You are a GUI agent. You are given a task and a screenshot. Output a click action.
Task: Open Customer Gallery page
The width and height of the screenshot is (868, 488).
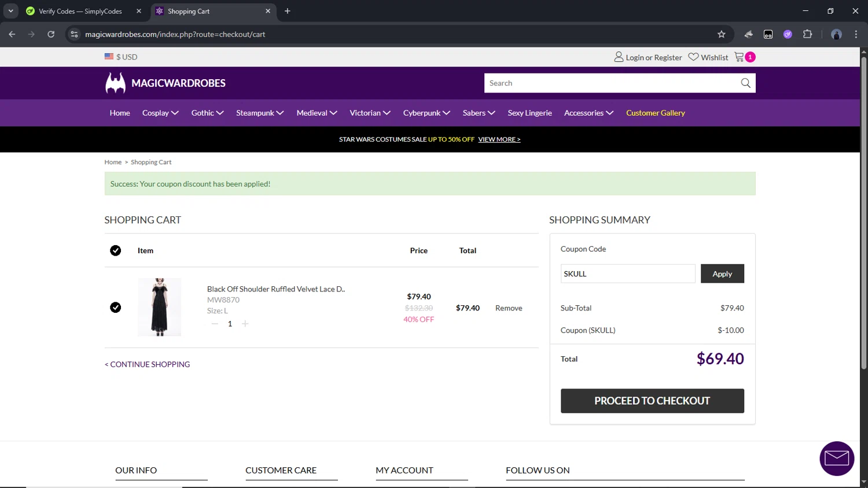(x=655, y=113)
